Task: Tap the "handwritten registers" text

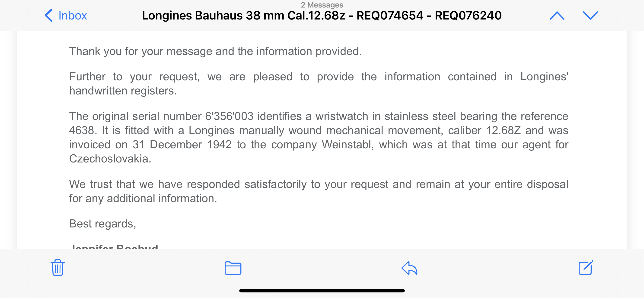Action: point(123,91)
